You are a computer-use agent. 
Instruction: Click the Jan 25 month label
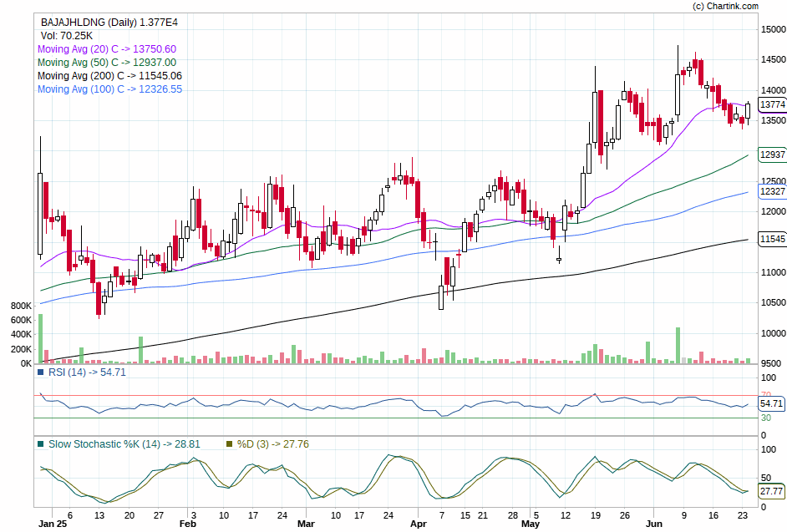[53, 524]
